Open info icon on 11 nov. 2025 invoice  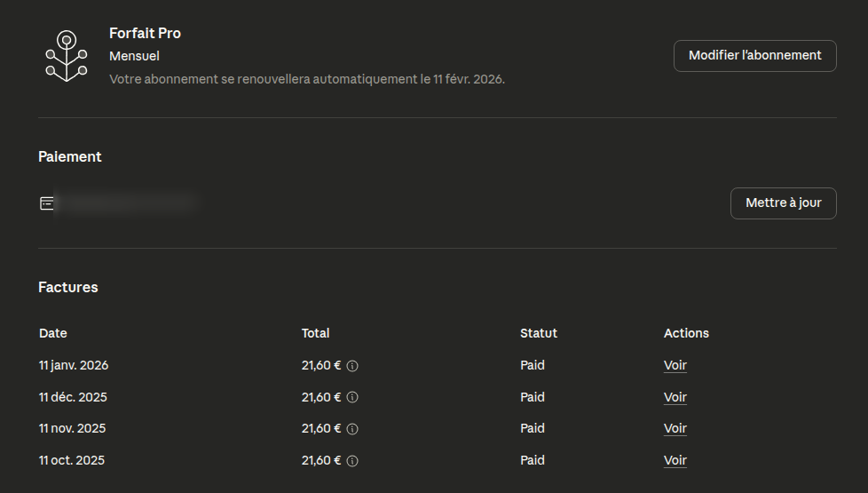(352, 429)
